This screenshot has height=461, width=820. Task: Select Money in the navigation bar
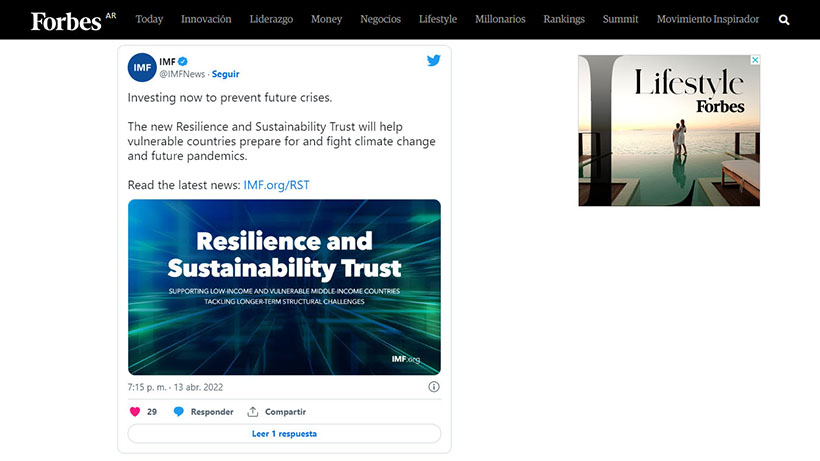(x=326, y=19)
